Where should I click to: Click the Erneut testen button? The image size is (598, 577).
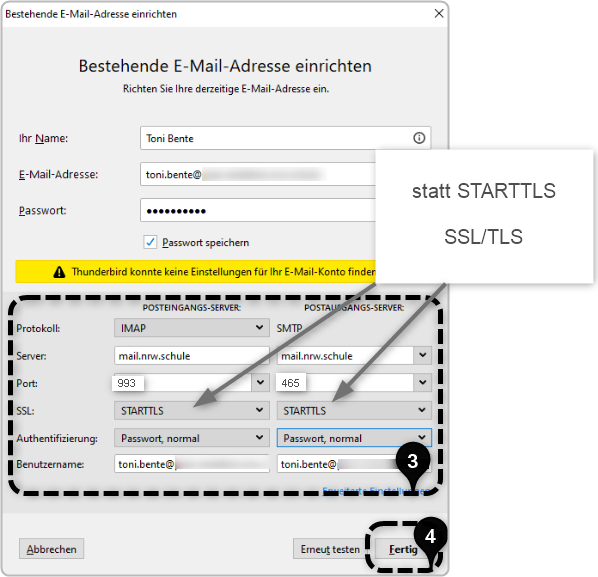(x=330, y=549)
